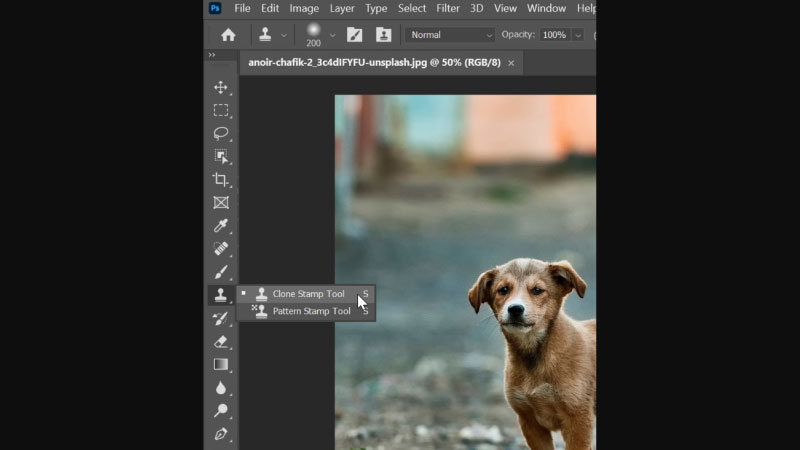Select the Move tool
This screenshot has width=800, height=450.
coord(221,87)
